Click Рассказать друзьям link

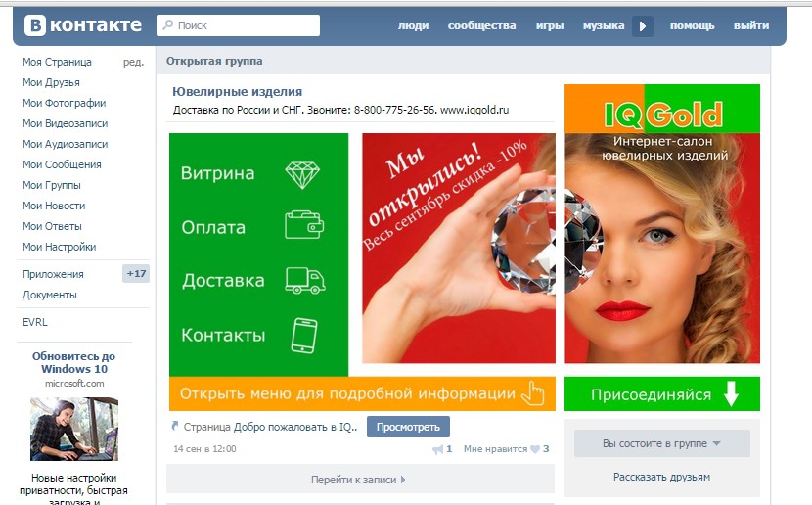click(661, 477)
